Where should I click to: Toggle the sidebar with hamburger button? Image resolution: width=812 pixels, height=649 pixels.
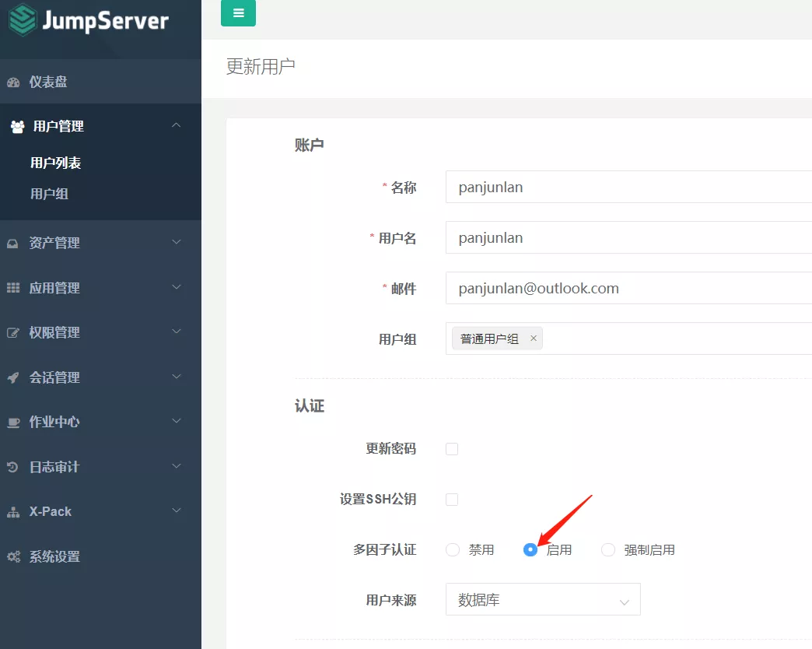[x=238, y=13]
